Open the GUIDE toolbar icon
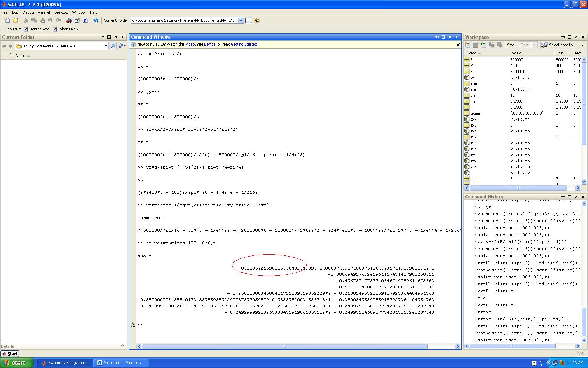Image resolution: width=588 pixels, height=368 pixels. pos(77,20)
